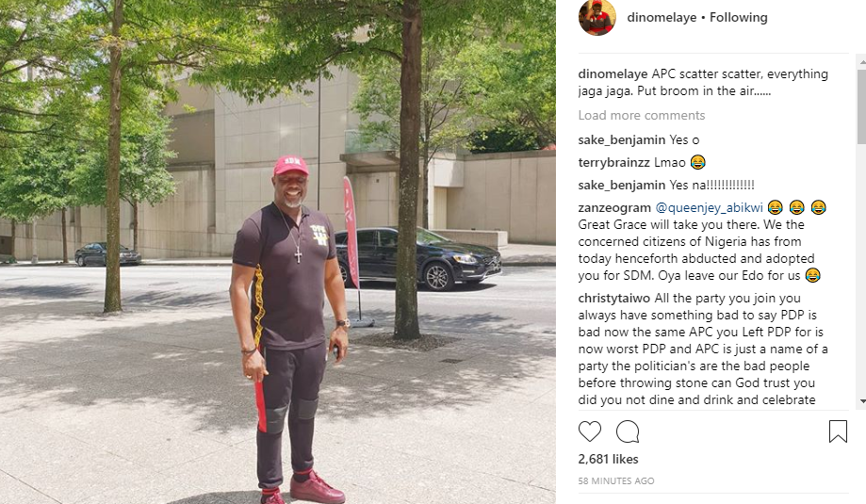Toggle the Following status for dinomelaye

point(739,17)
